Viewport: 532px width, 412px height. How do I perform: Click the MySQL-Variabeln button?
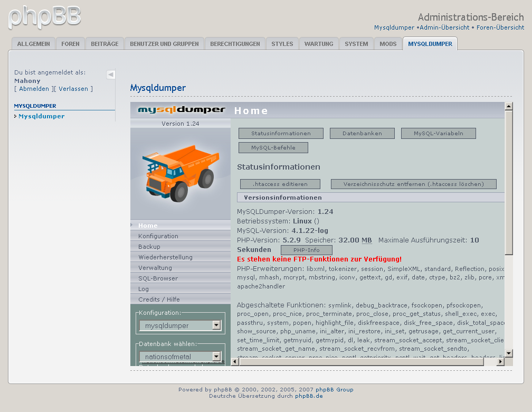coord(439,133)
